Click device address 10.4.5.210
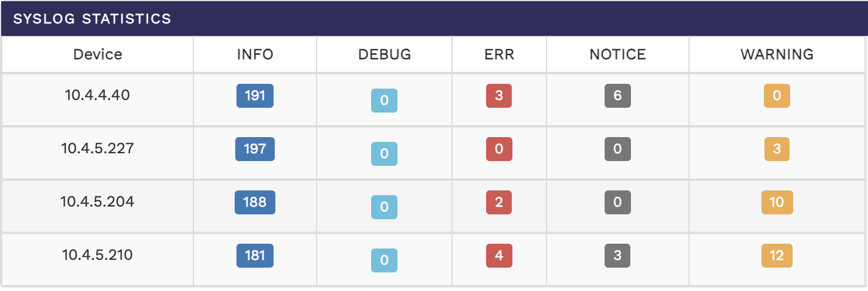The image size is (868, 291). tap(98, 254)
